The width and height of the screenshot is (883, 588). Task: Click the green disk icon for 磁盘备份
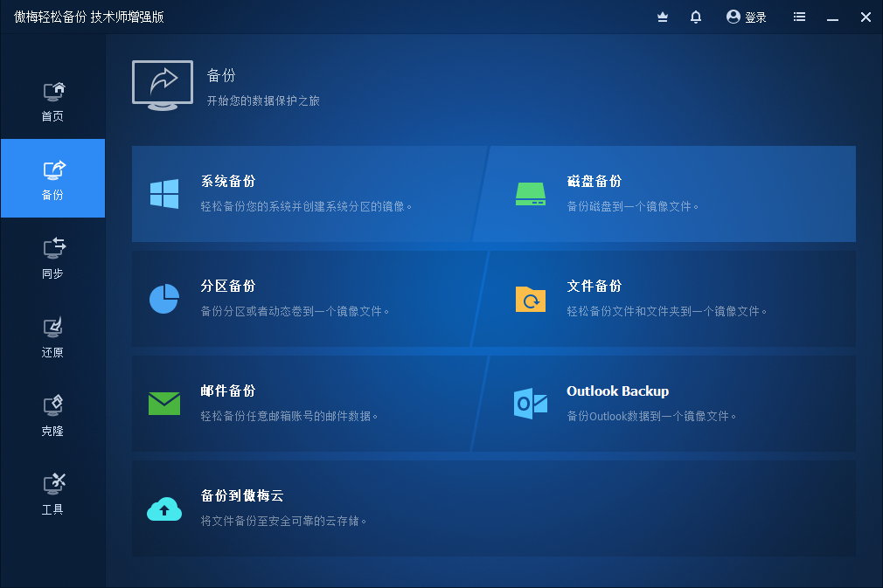[x=531, y=194]
